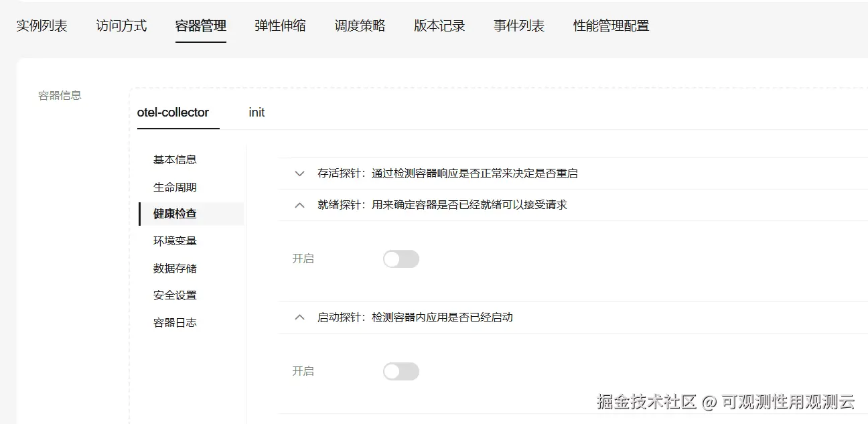Open the 数据存储 settings section

[175, 268]
